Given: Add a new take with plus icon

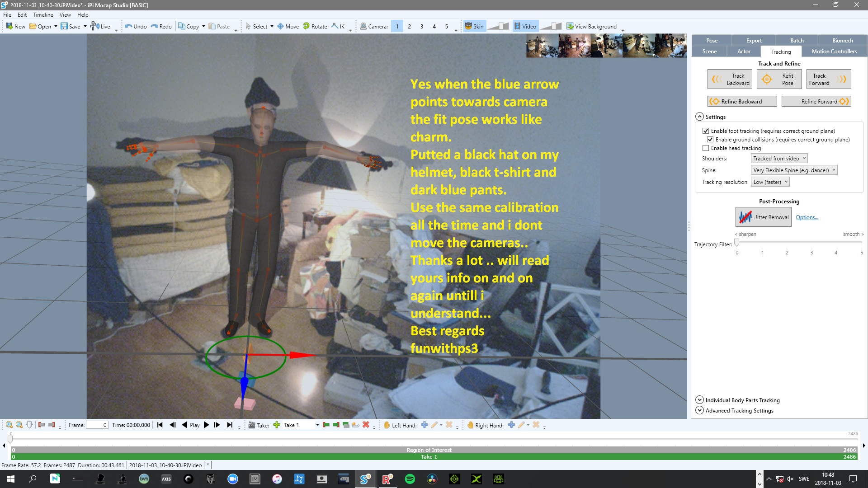Looking at the screenshot, I should tap(277, 425).
